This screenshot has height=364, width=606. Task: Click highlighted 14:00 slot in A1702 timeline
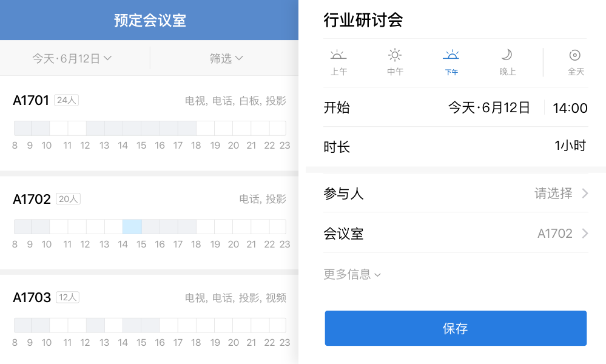132,227
